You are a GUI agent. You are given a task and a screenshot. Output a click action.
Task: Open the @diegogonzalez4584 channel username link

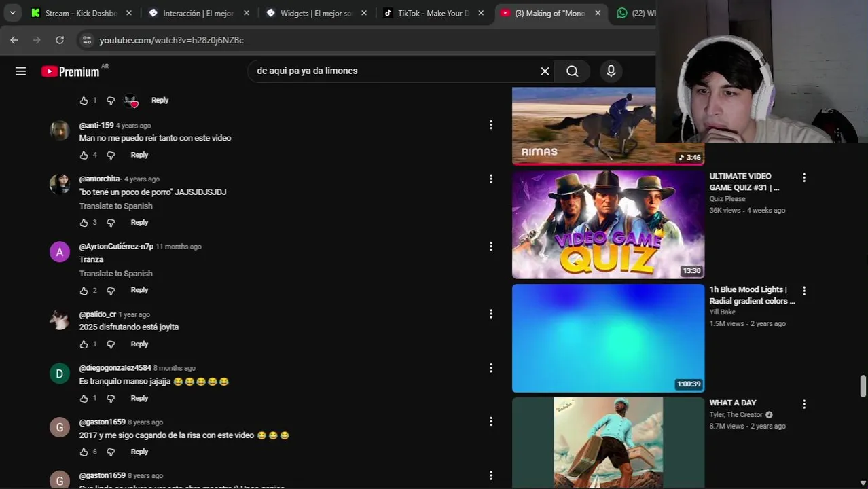pos(115,368)
